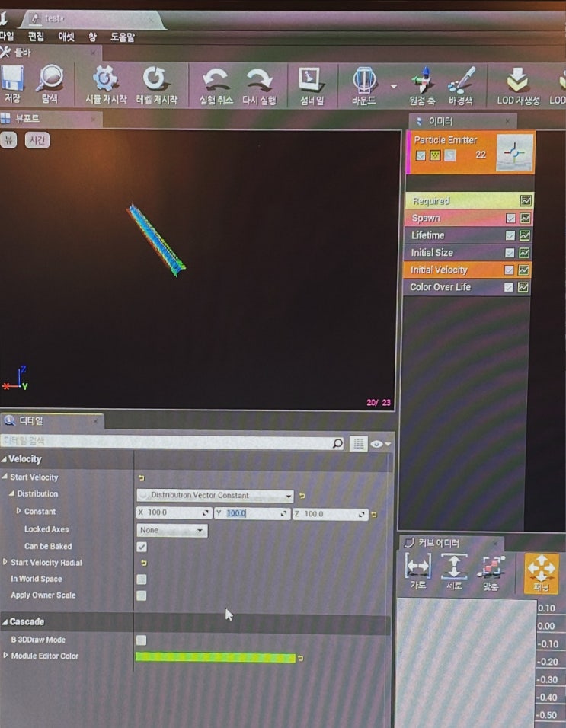
Task: Click the 시간 (Time) viewport button
Action: (37, 140)
